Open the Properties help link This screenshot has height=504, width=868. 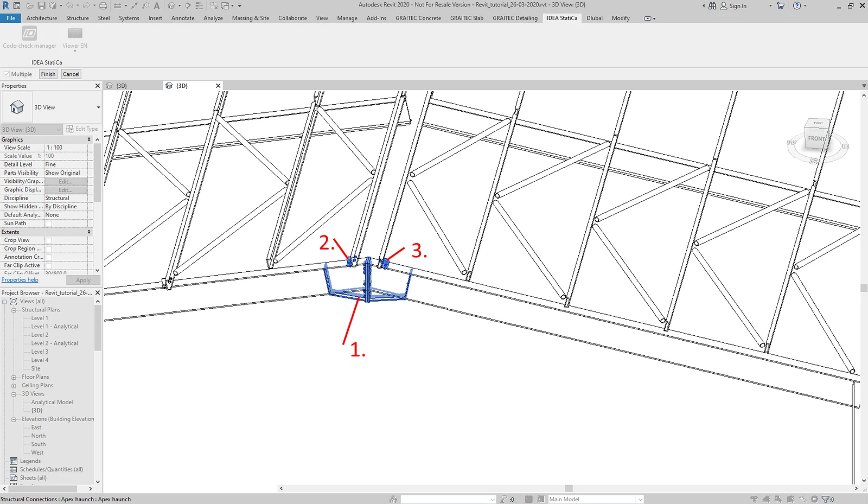click(20, 280)
